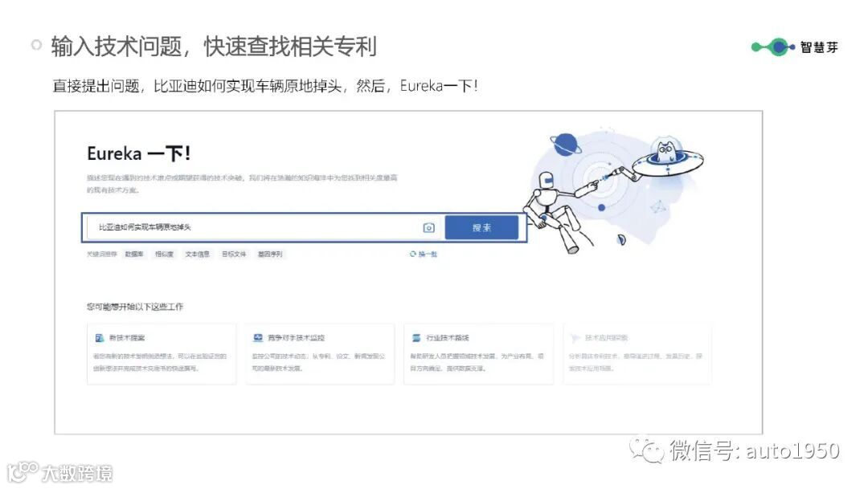
Task: Click the 您可能想开始以下这些工作 label
Action: 135,307
